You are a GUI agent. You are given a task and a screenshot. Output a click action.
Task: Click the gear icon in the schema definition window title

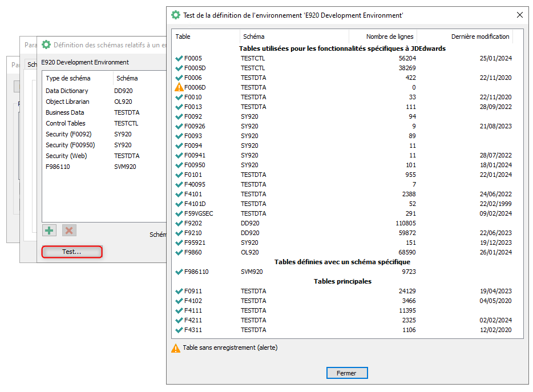pos(46,45)
